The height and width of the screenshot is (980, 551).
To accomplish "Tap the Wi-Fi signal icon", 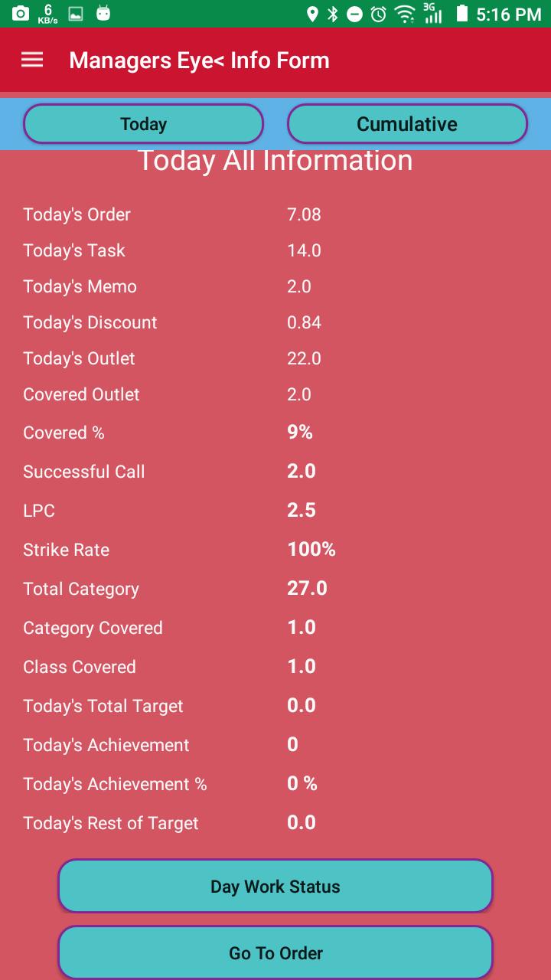I will (x=404, y=14).
